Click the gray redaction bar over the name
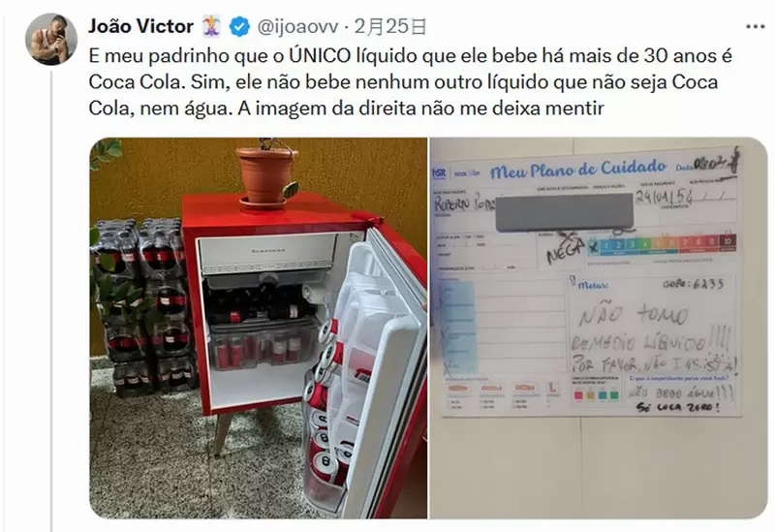This screenshot has height=532, width=775. 564,212
